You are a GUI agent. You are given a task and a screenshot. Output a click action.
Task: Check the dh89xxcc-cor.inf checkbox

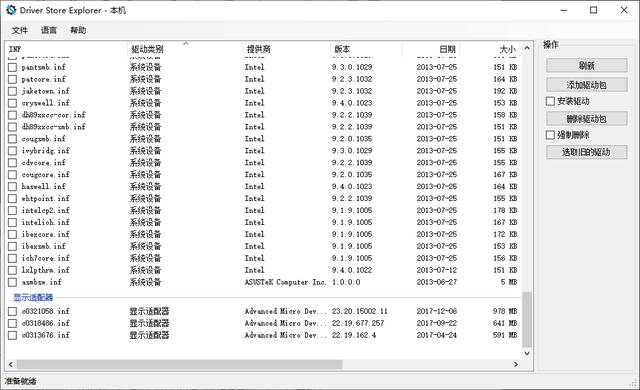13,115
